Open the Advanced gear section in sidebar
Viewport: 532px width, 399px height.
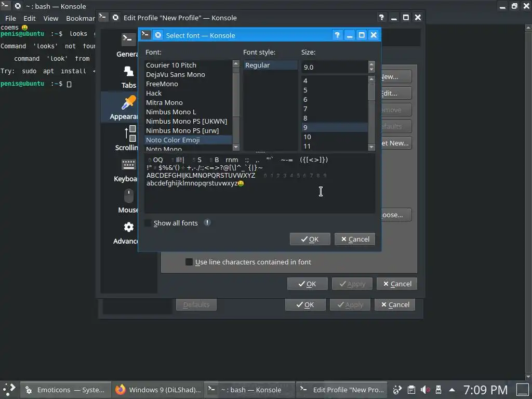[x=126, y=233]
